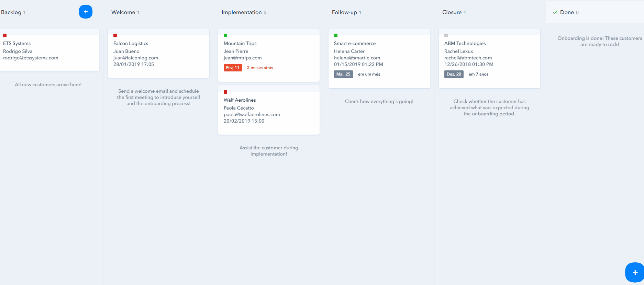Viewport: 644px width, 285px height.
Task: Click red status marker on Walf Aerolines card
Action: (x=225, y=92)
